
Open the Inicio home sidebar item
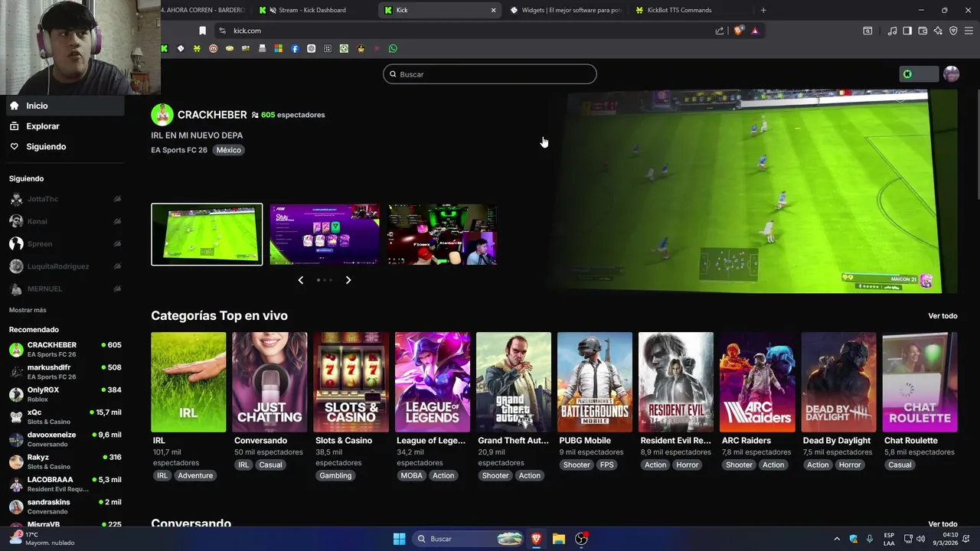[65, 106]
